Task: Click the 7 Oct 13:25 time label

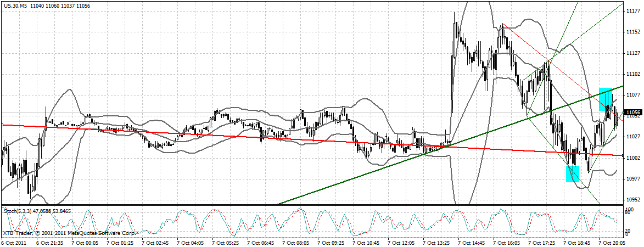Action: tap(438, 242)
